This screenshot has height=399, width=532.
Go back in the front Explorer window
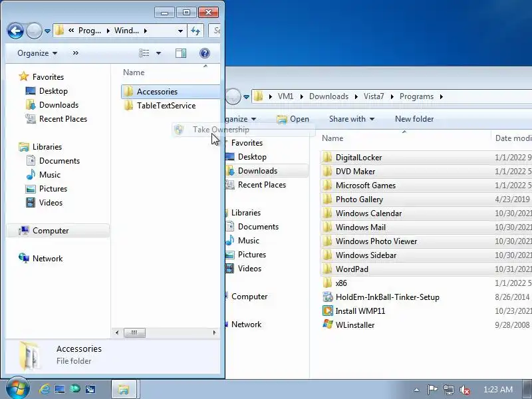point(15,31)
